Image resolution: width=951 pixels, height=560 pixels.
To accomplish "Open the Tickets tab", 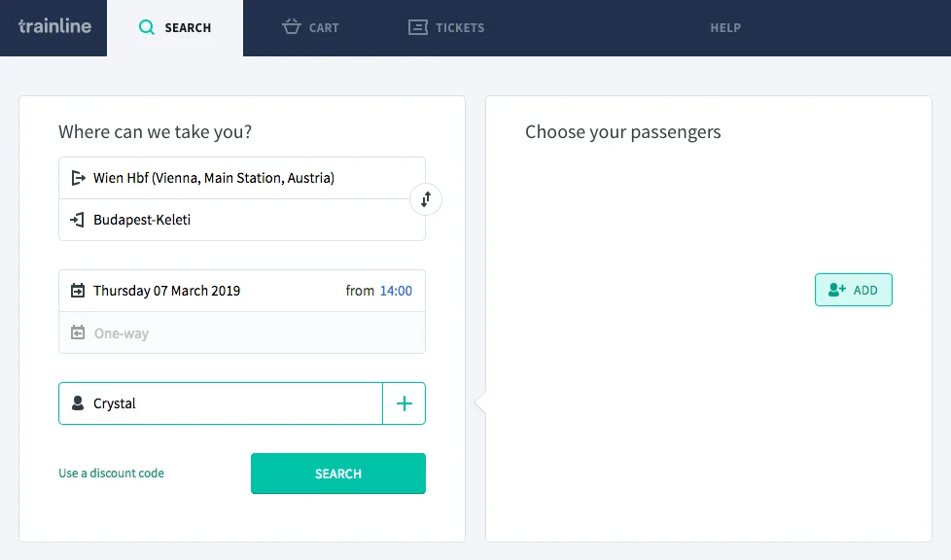I will [x=446, y=27].
